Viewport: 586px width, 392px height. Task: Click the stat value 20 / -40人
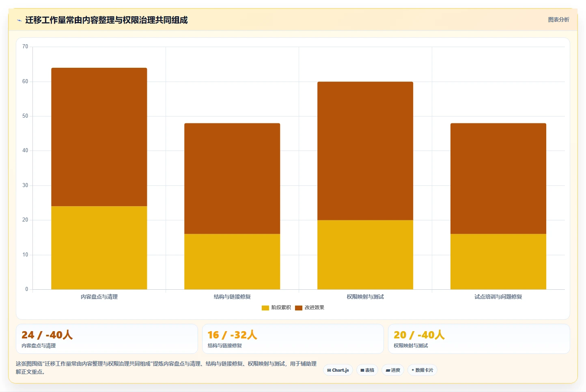click(419, 335)
